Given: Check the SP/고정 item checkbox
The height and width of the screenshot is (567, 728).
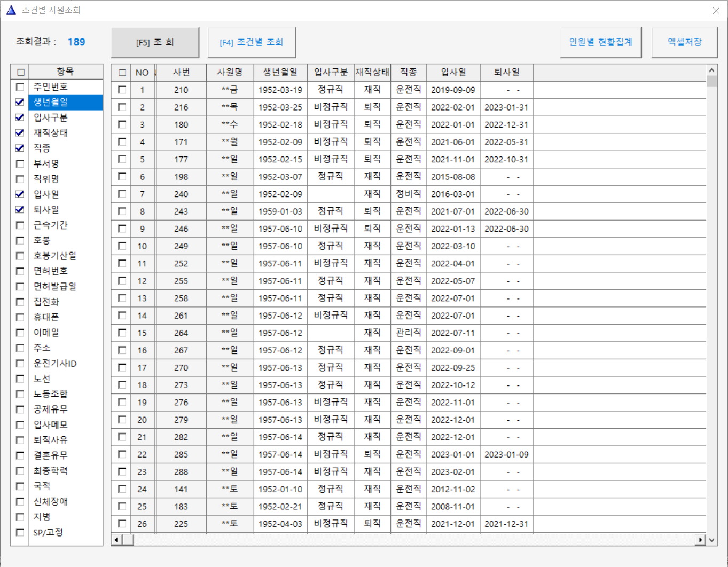Looking at the screenshot, I should coord(20,532).
